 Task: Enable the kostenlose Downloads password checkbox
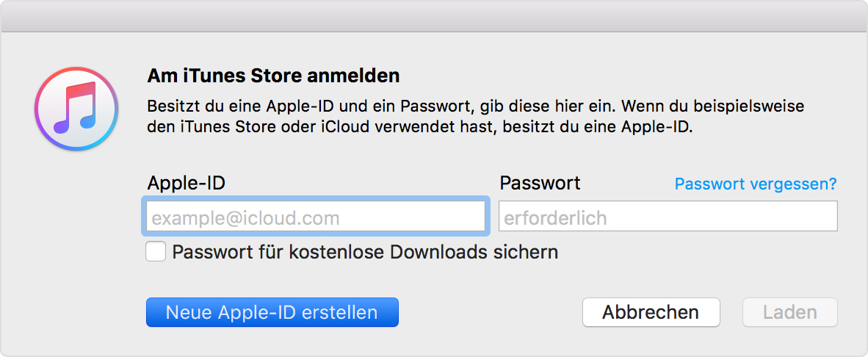tap(156, 252)
